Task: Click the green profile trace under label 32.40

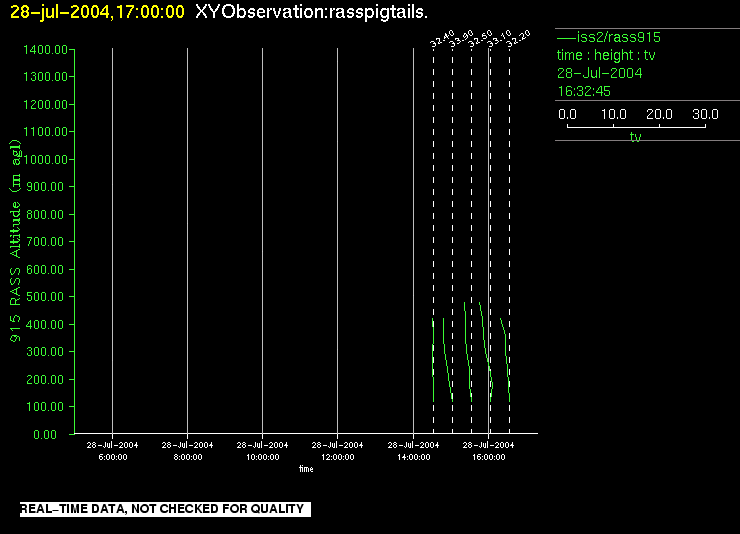Action: (433, 360)
